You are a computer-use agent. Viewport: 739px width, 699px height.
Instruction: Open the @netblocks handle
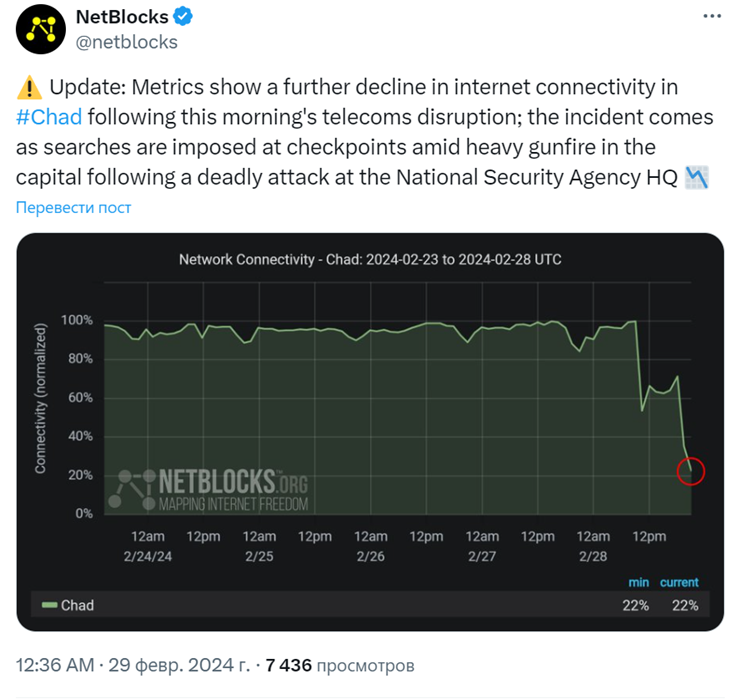(126, 42)
